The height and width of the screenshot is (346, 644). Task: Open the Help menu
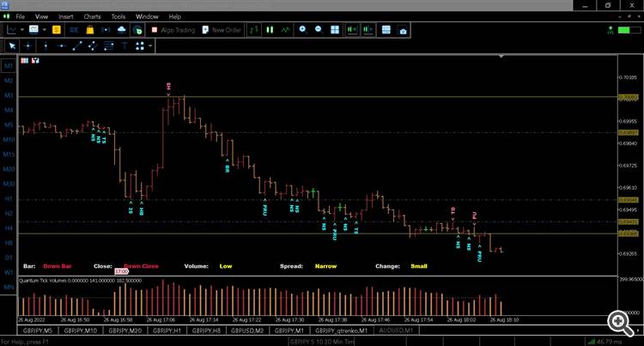tap(174, 16)
